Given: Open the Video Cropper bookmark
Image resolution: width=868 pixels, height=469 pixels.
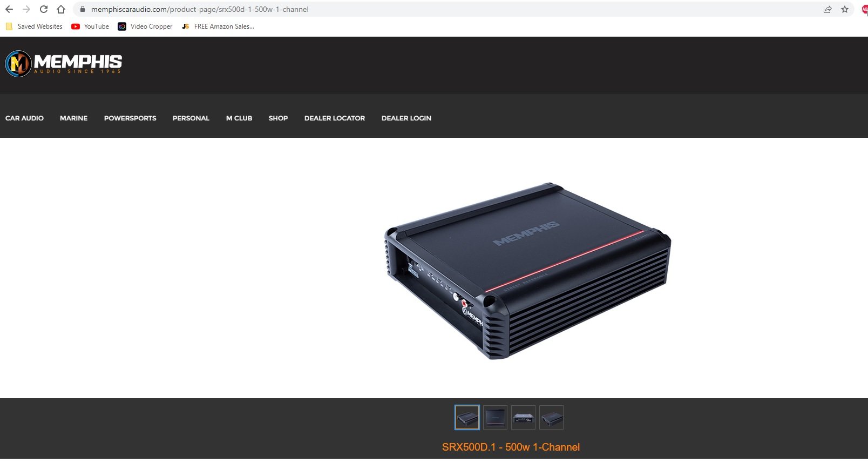Looking at the screenshot, I should coord(145,26).
